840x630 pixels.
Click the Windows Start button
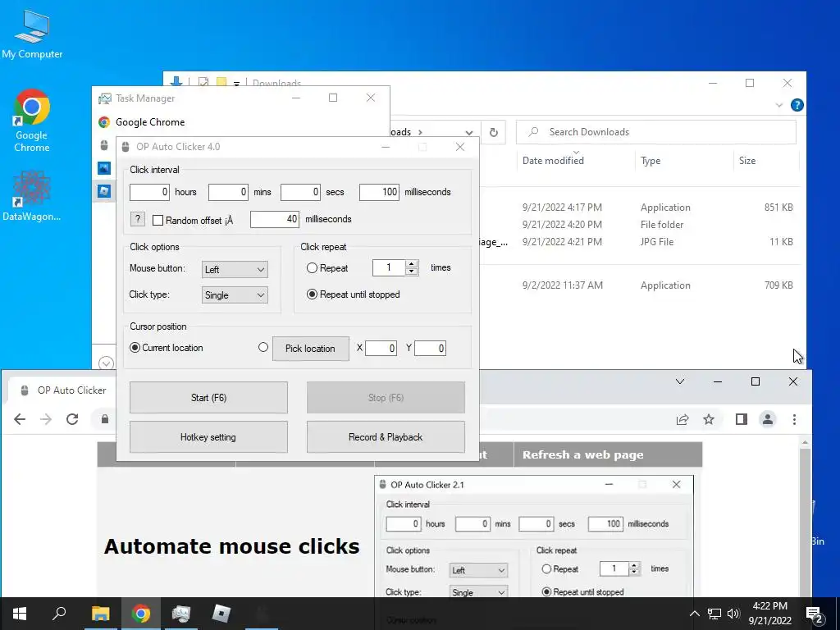pyautogui.click(x=20, y=614)
